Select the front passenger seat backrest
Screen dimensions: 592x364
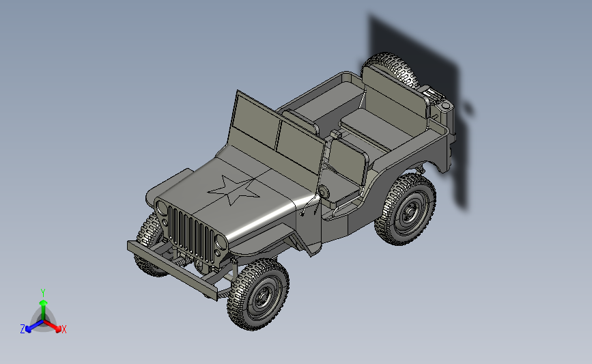coord(300,122)
